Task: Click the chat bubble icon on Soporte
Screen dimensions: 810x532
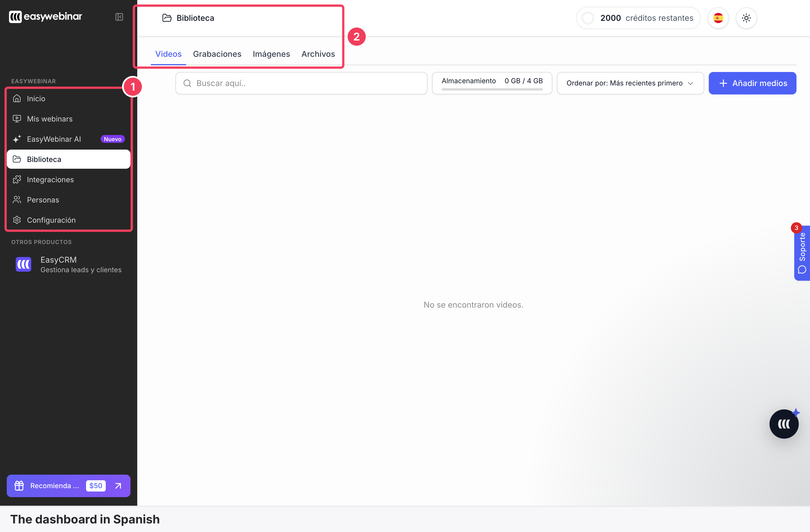Action: point(802,270)
